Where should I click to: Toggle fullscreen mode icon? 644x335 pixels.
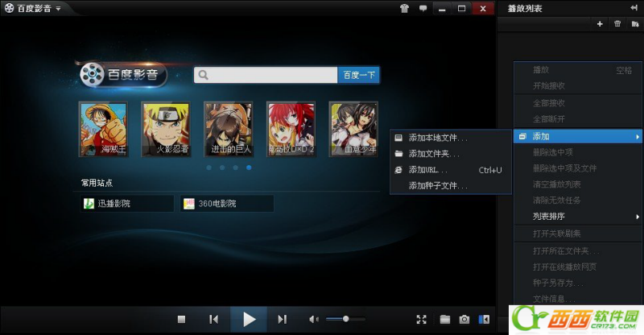[x=421, y=320]
